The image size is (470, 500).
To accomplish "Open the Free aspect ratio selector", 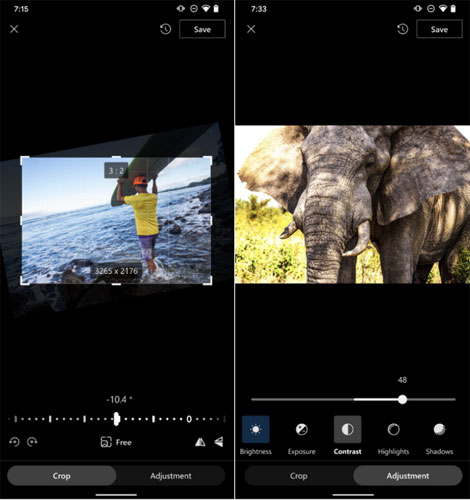I will tap(116, 442).
